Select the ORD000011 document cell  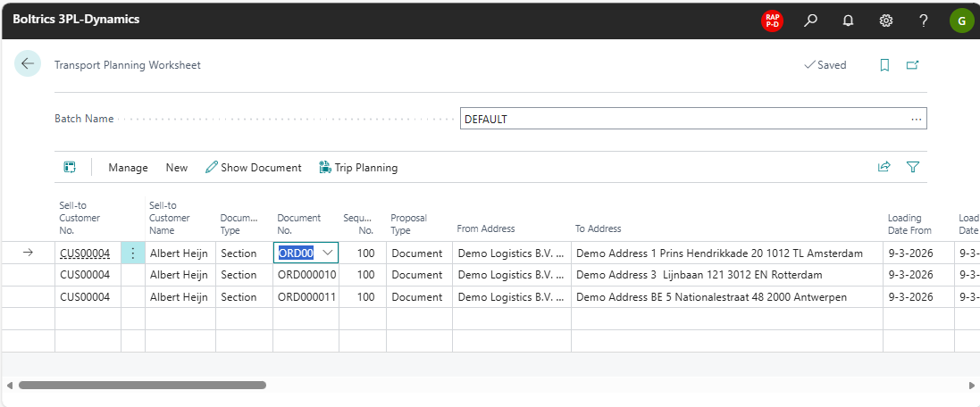click(306, 296)
